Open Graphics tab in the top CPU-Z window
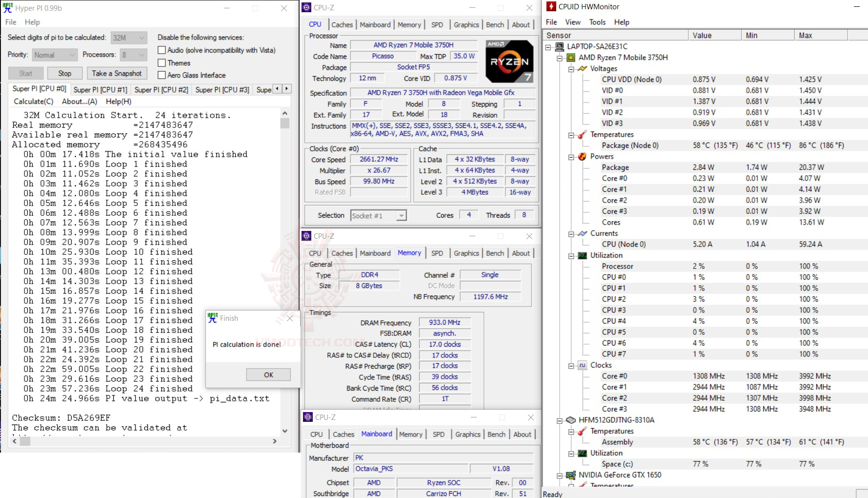This screenshot has height=498, width=868. tap(466, 24)
